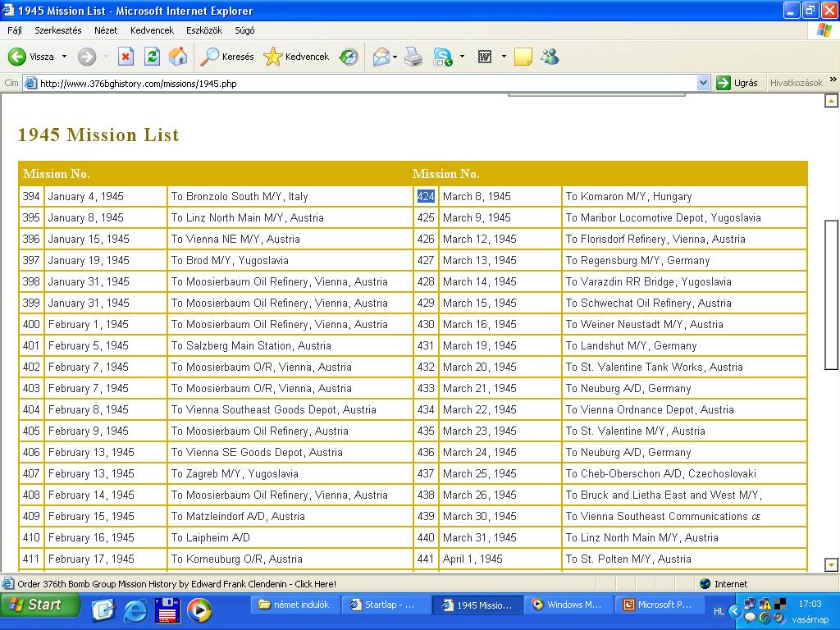
Task: Click the page icon in address bar
Action: pos(31,83)
